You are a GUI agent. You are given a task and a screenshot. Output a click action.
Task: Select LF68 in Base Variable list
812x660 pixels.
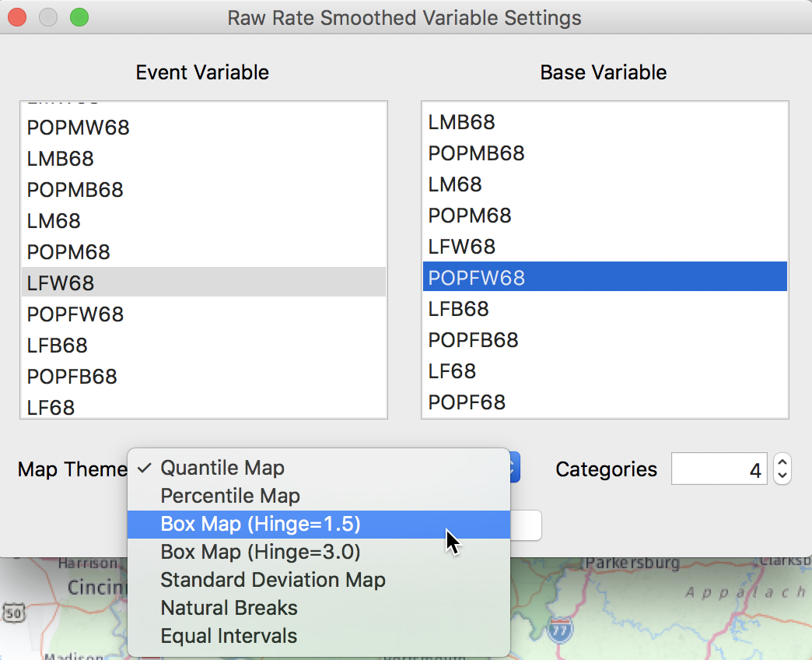605,371
